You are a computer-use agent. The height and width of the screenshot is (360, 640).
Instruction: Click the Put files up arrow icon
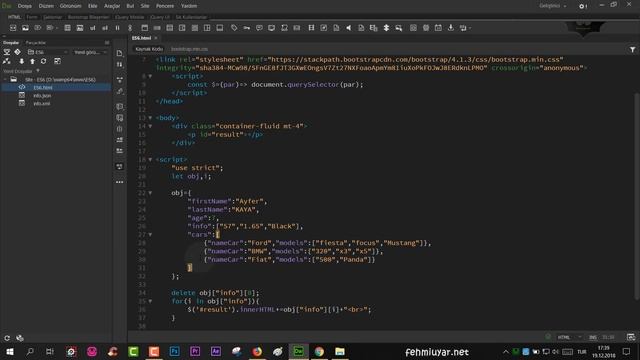[32, 61]
